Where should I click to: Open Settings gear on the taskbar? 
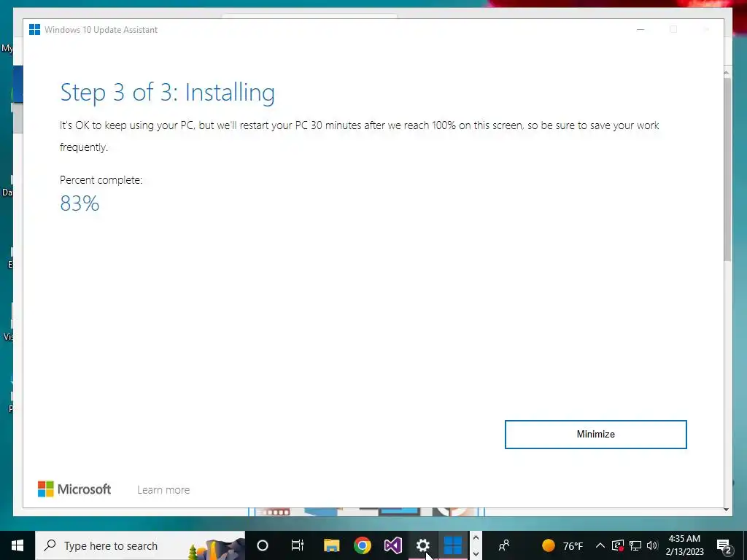tap(422, 545)
